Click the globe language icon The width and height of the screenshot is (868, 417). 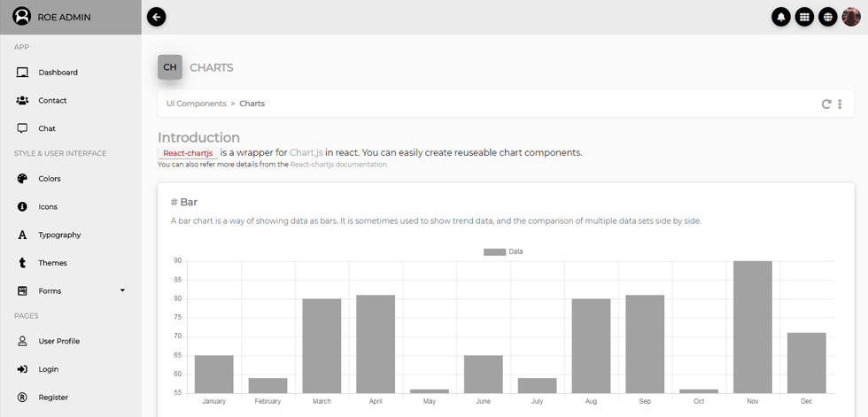coord(827,17)
